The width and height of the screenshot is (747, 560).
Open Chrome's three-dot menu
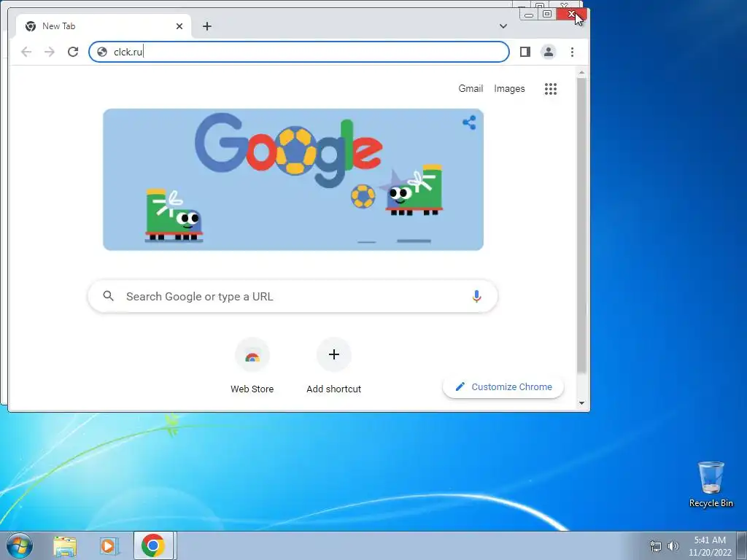click(x=572, y=52)
